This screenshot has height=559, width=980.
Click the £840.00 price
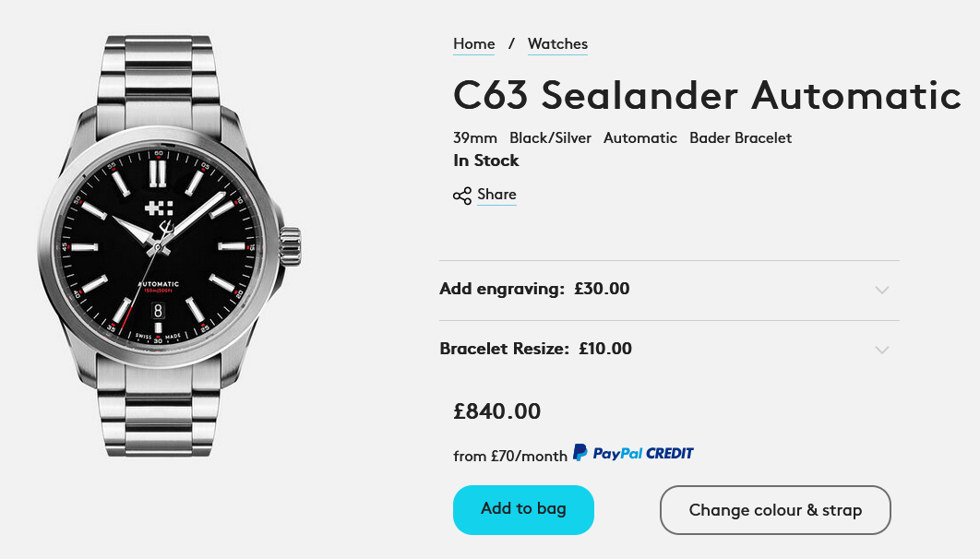pyautogui.click(x=497, y=411)
